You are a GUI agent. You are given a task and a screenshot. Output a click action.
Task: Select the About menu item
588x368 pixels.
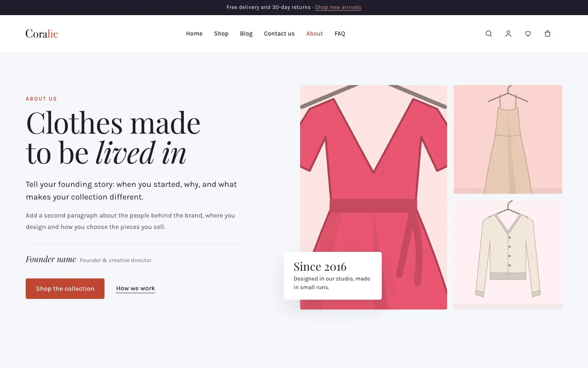(x=314, y=34)
